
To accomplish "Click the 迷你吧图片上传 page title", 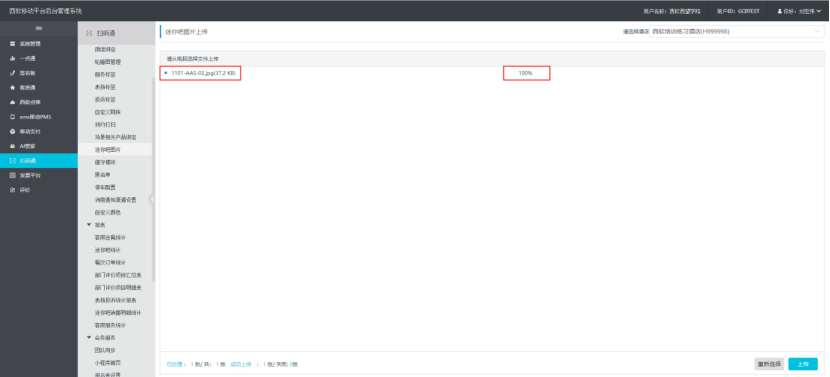I will (186, 32).
